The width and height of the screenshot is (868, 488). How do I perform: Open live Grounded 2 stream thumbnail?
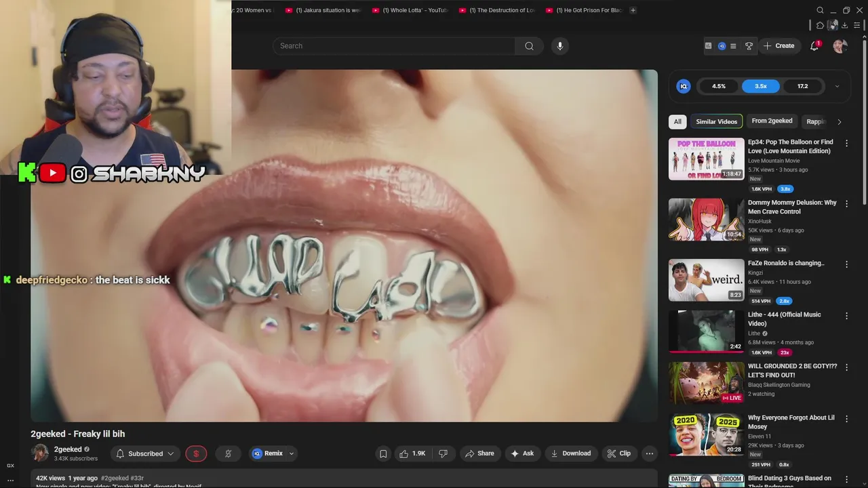coord(706,383)
